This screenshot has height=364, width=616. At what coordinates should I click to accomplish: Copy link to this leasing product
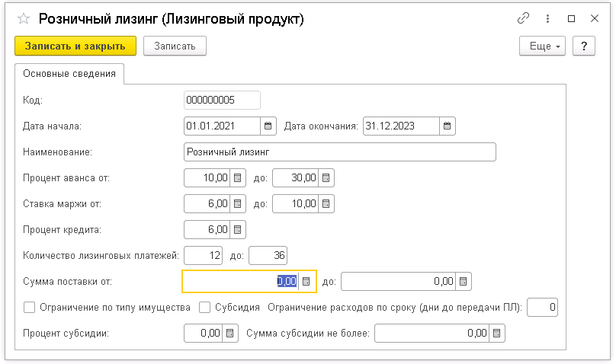point(523,19)
